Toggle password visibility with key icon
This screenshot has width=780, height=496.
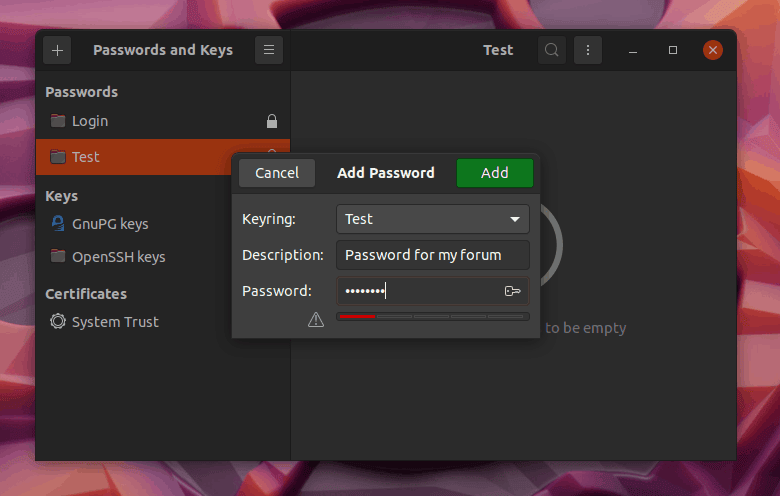pyautogui.click(x=513, y=291)
